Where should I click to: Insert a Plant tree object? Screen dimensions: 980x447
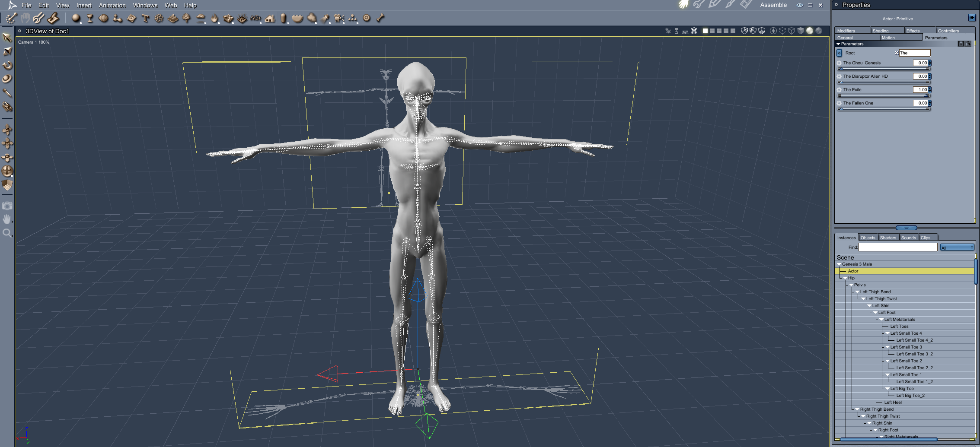click(187, 18)
